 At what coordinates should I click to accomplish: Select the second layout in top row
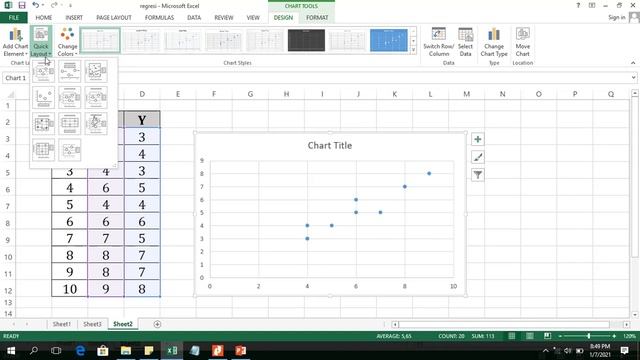coord(70,71)
